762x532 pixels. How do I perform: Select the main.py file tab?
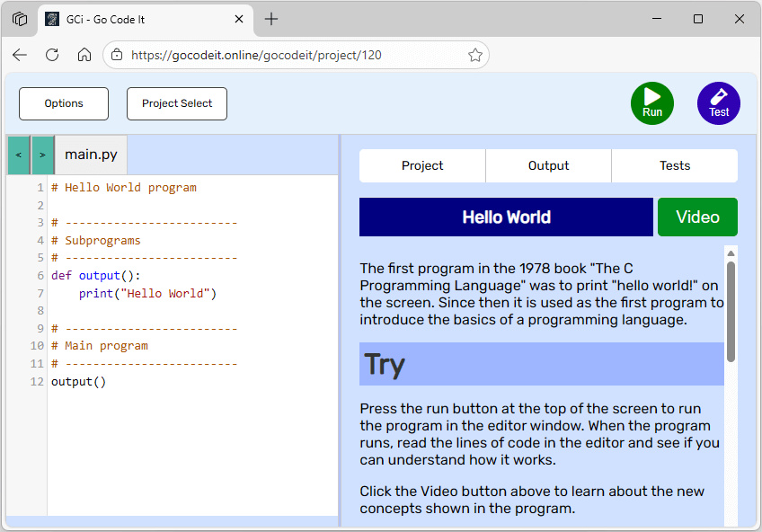(91, 155)
